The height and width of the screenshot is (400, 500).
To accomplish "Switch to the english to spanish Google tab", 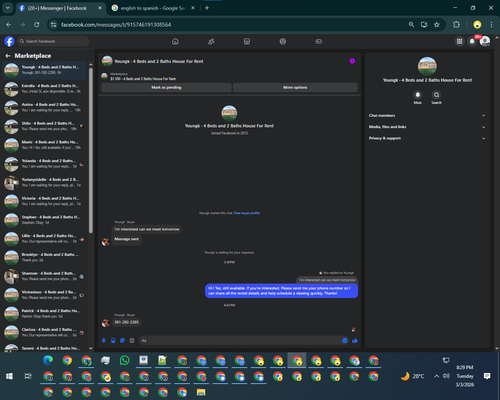I will [153, 8].
